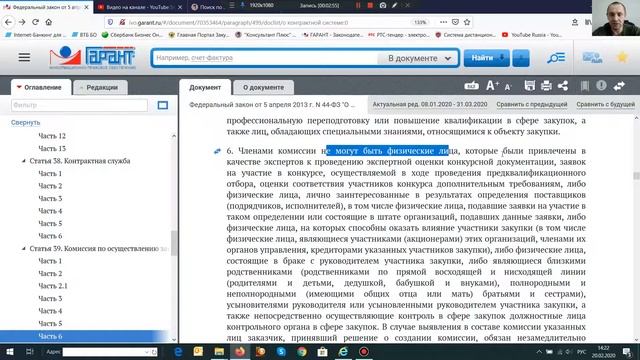
Task: Open Skype from the taskbar
Action: [x=281, y=351]
